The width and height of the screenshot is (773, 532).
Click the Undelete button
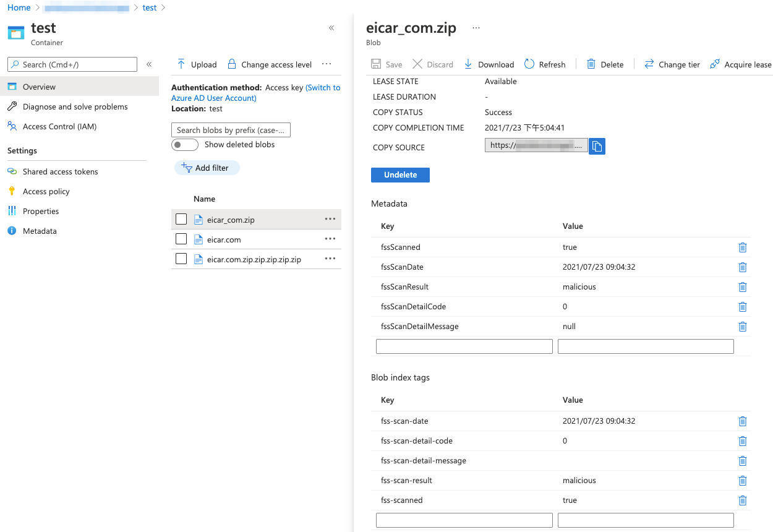(400, 175)
